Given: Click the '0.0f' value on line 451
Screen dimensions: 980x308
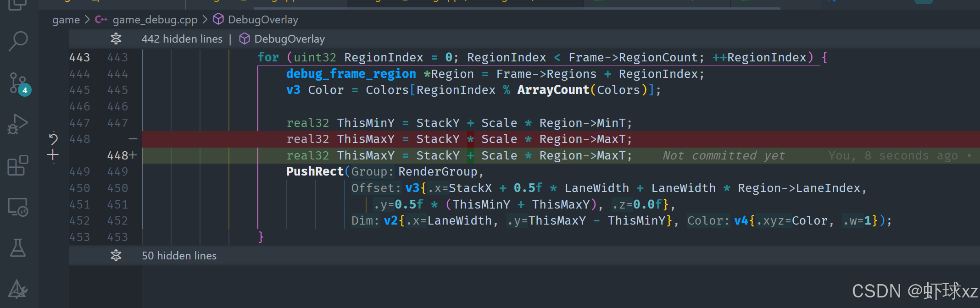Looking at the screenshot, I should point(647,204).
